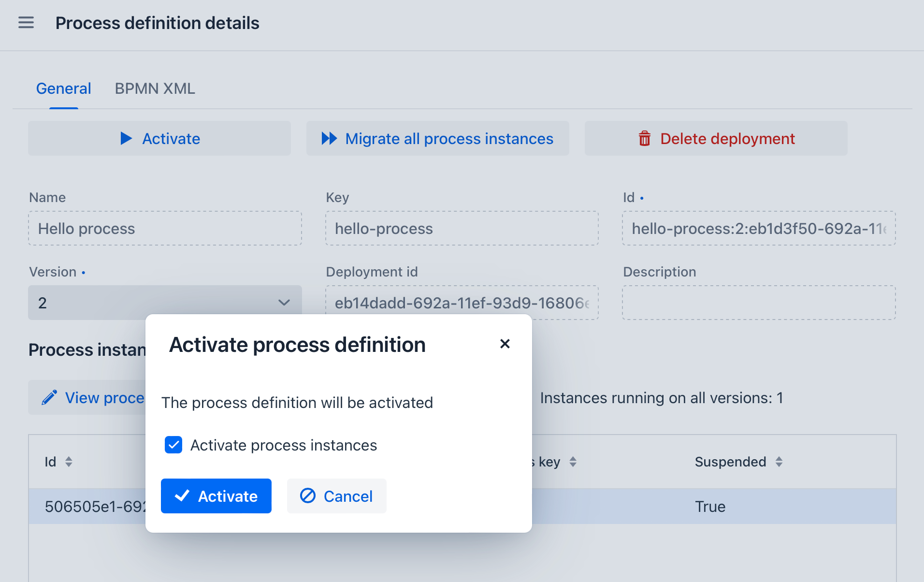
Task: Click inside the empty Description field
Action: (x=758, y=303)
